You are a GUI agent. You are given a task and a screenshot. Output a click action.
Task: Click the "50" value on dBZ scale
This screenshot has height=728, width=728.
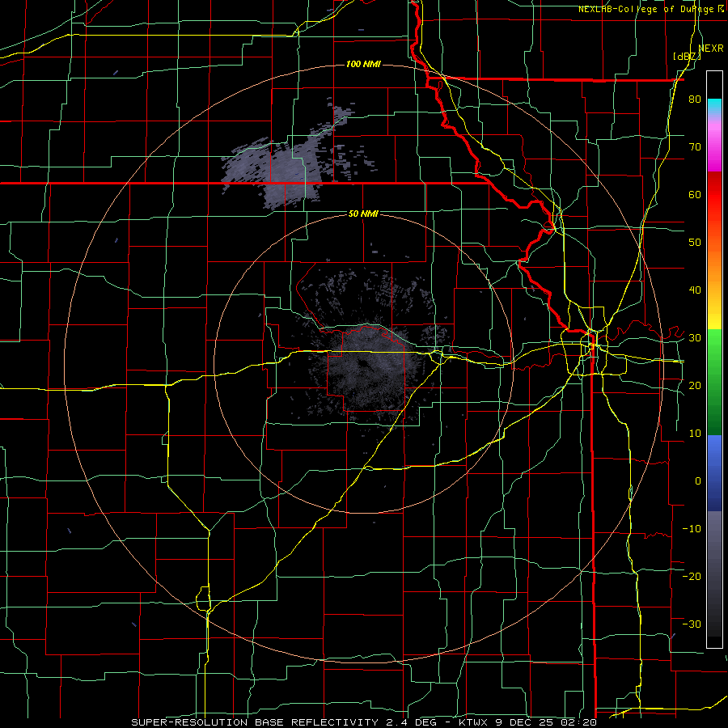tap(695, 243)
